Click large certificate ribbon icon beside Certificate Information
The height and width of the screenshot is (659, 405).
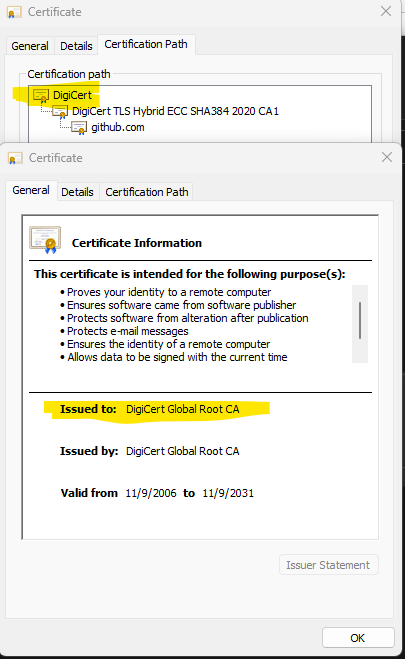45,240
